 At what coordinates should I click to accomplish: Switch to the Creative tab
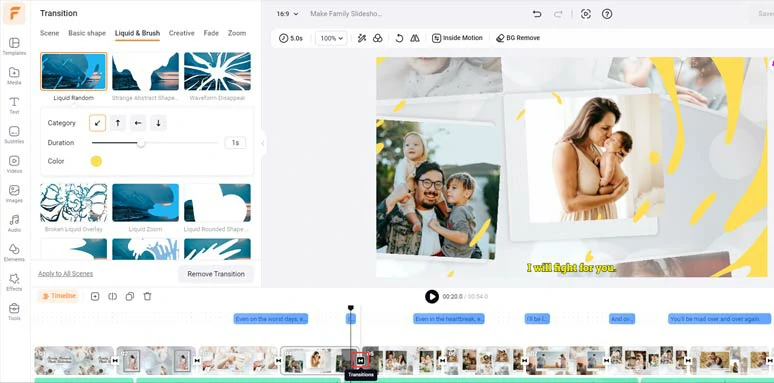click(182, 33)
